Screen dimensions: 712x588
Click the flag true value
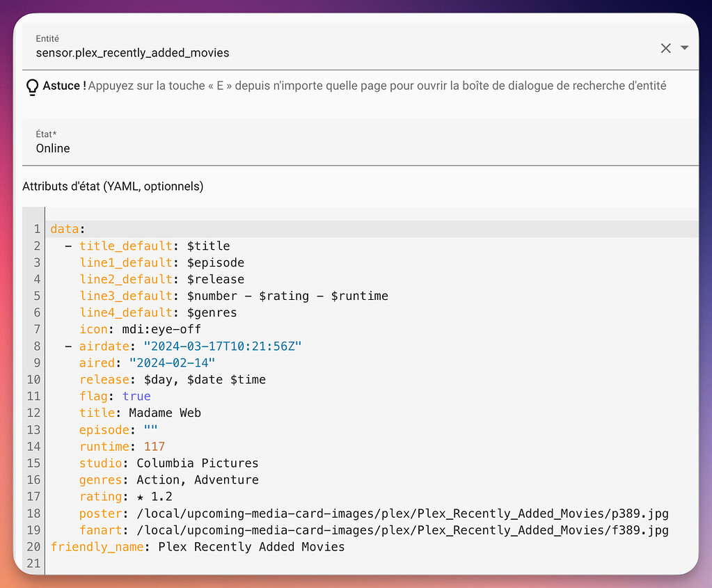(x=136, y=396)
